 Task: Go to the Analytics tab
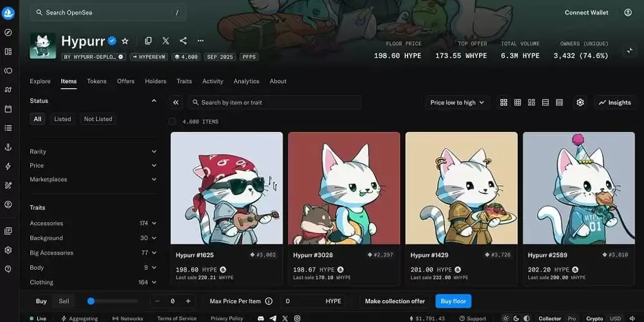[x=247, y=81]
